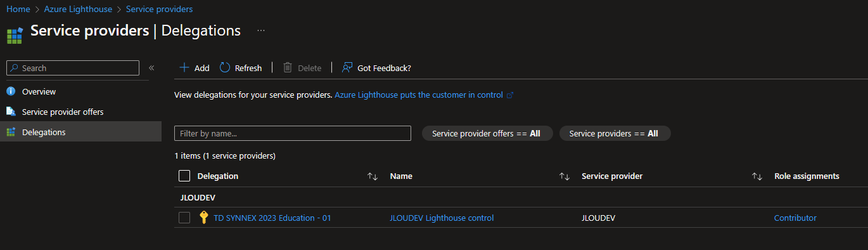Viewport: 868px width, 250px height.
Task: Open Service providers == All filter
Action: (x=615, y=133)
